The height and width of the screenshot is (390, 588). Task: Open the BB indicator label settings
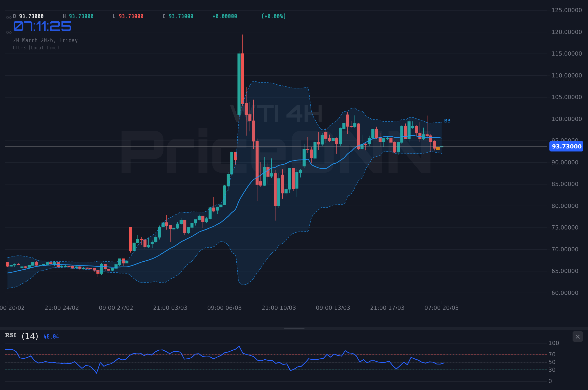coord(447,121)
